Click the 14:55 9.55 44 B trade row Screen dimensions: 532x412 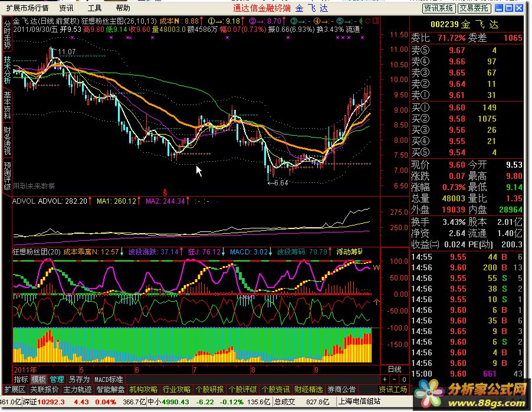pos(467,257)
